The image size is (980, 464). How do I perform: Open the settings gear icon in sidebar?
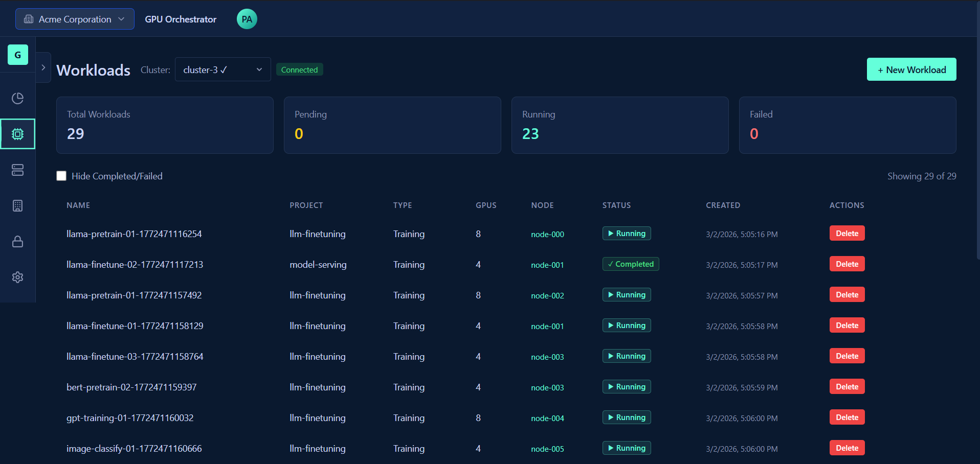(x=17, y=277)
